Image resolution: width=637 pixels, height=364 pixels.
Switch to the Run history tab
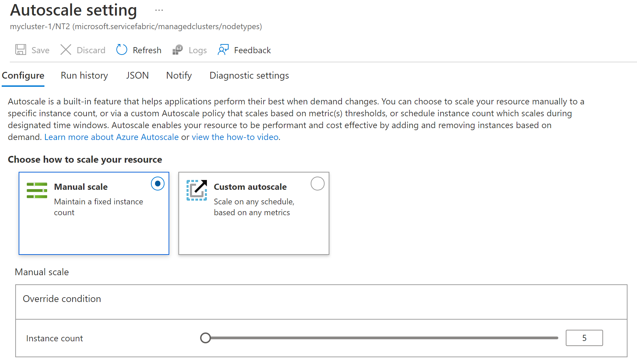[x=84, y=75]
